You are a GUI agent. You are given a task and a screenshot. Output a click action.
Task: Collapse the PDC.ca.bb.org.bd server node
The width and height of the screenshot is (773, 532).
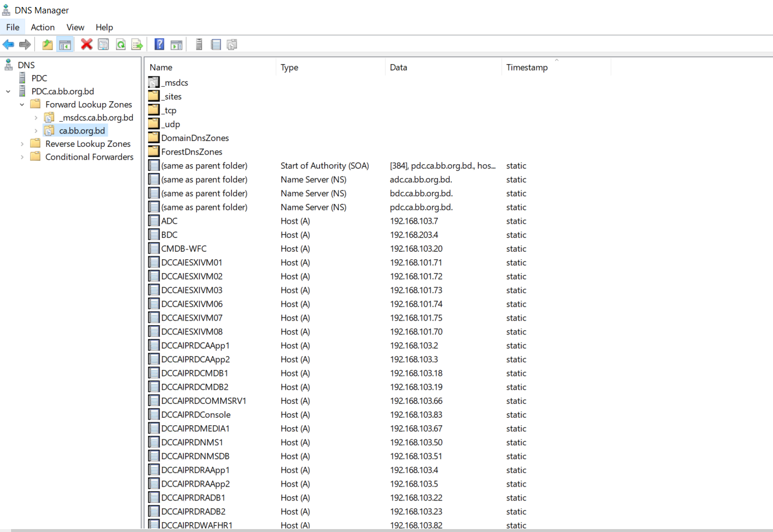tap(8, 91)
